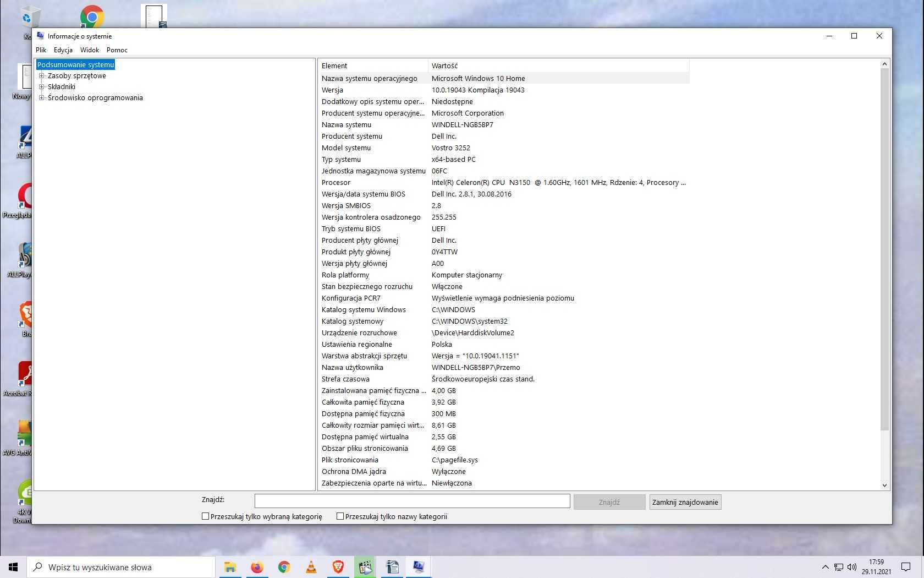Click the value Vostro 3252
Screen dimensions: 924x578
pyautogui.click(x=450, y=148)
